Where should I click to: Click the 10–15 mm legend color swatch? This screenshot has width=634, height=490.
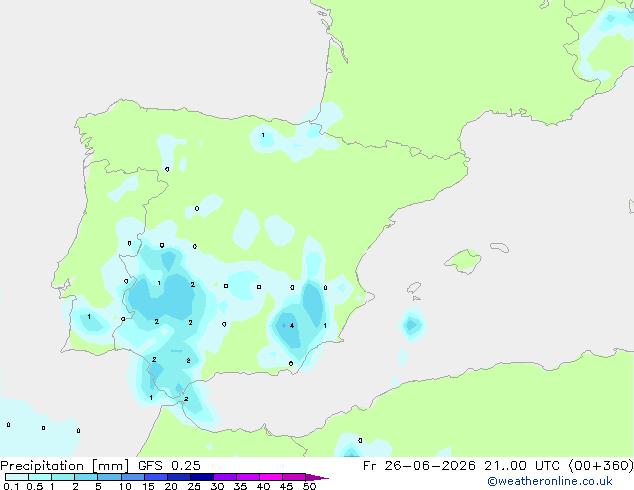coord(133,477)
